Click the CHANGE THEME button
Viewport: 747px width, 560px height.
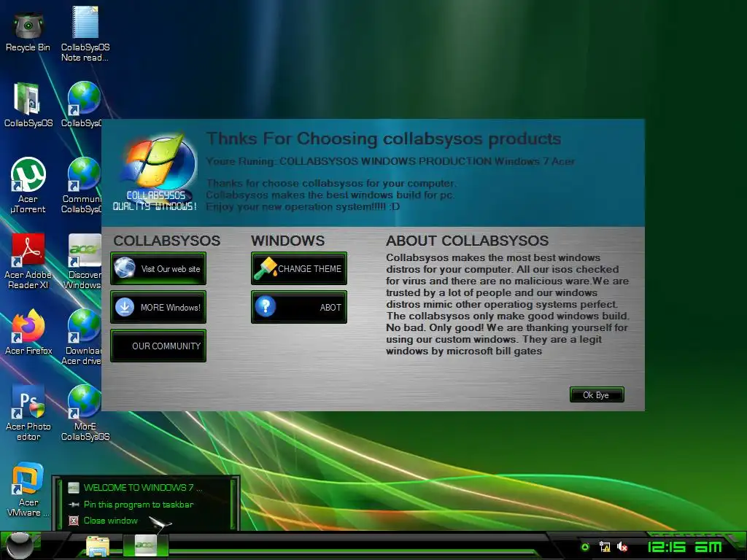[298, 268]
